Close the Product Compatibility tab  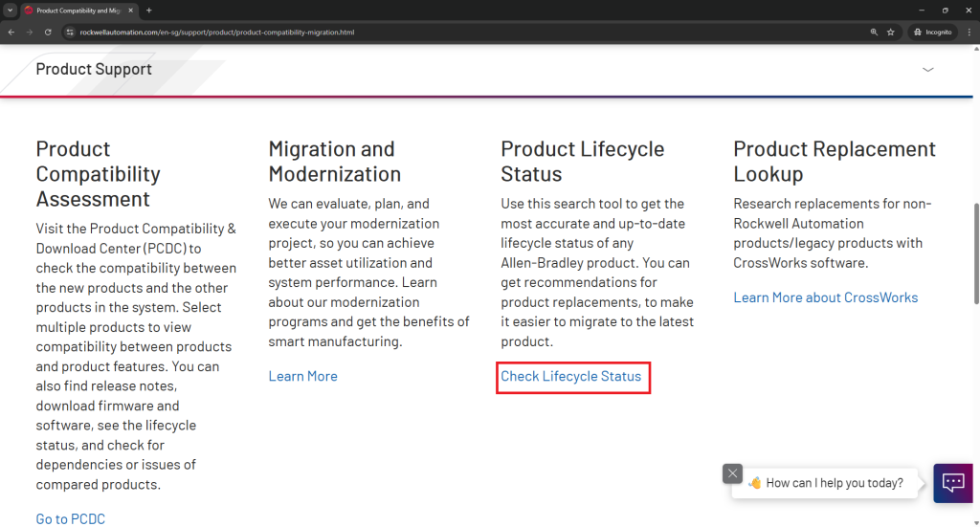pos(131,10)
